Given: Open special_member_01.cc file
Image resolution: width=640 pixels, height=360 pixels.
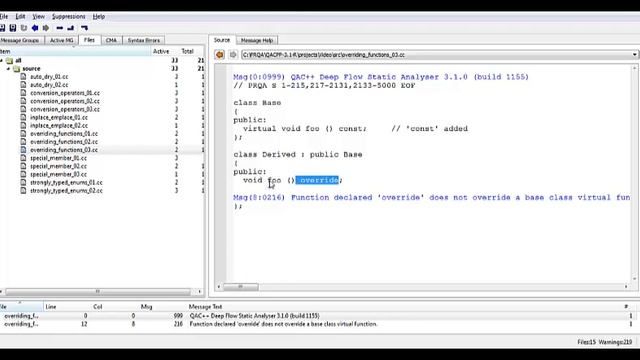Looking at the screenshot, I should [x=58, y=158].
